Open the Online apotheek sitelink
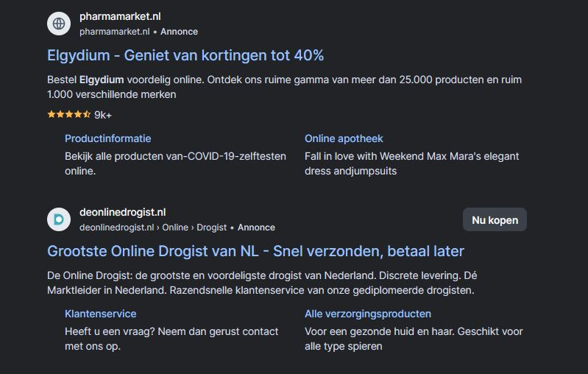 (x=344, y=138)
